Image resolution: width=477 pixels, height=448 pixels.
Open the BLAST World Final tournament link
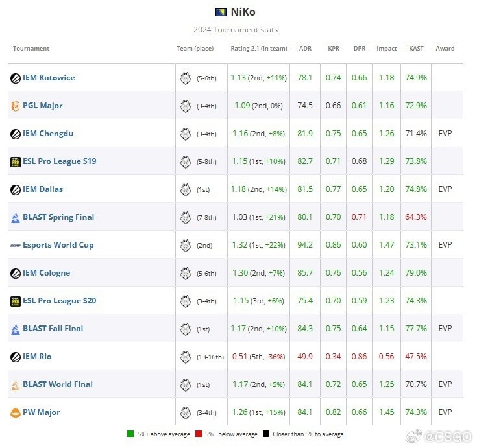[x=58, y=384]
